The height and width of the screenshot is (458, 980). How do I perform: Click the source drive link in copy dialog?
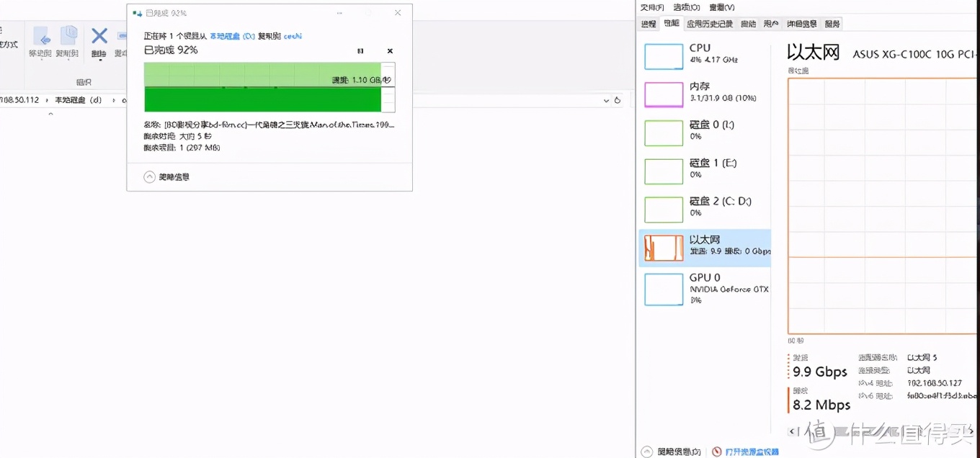coord(233,35)
